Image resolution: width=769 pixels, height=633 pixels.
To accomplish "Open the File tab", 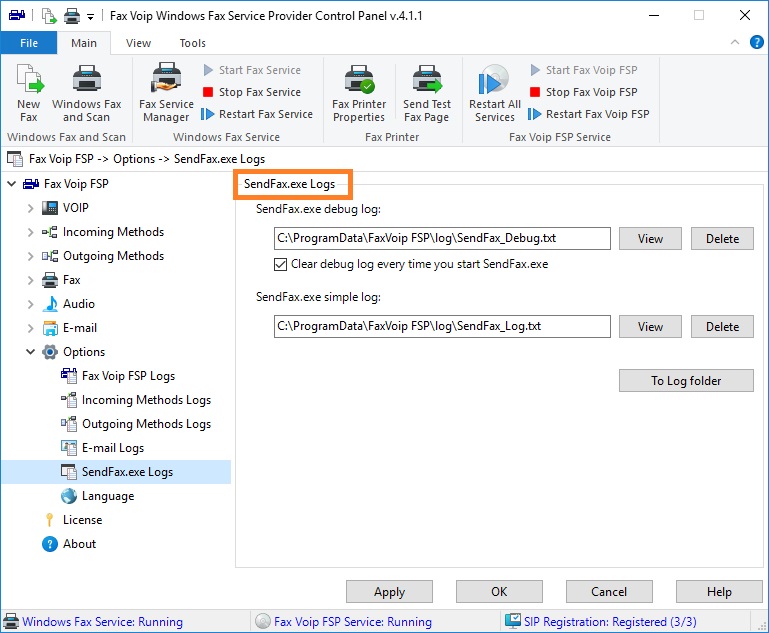I will point(29,43).
